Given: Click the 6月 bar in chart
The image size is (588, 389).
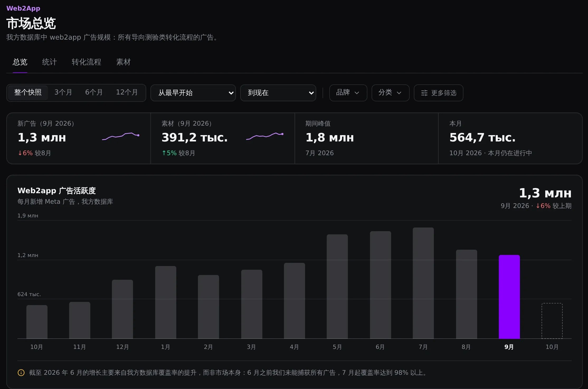Looking at the screenshot, I should [380, 285].
